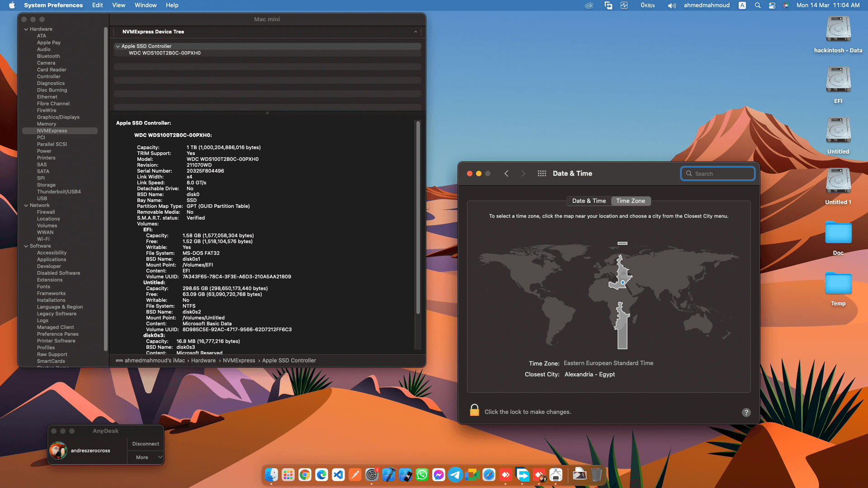
Task: Open System Information chip icon in Dock
Action: click(556, 475)
